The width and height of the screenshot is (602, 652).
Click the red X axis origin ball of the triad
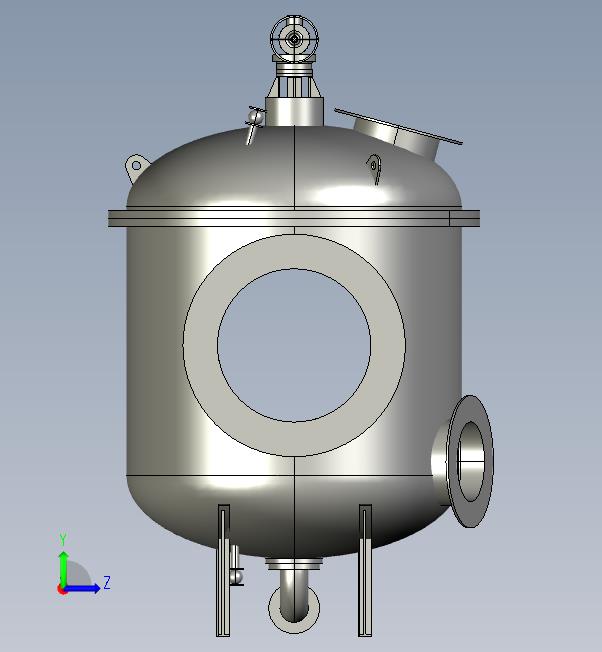pyautogui.click(x=62, y=589)
